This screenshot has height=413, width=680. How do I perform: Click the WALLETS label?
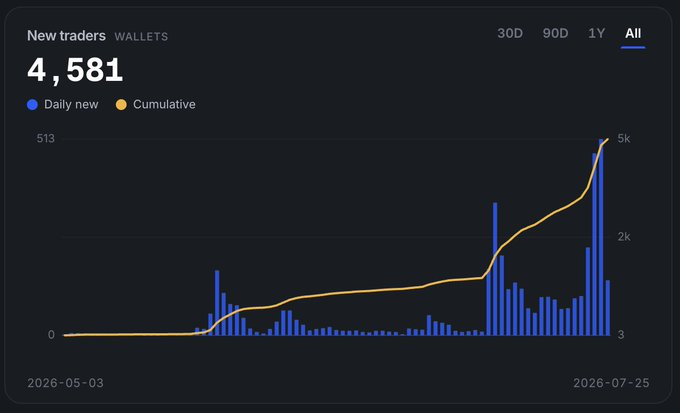[x=141, y=37]
